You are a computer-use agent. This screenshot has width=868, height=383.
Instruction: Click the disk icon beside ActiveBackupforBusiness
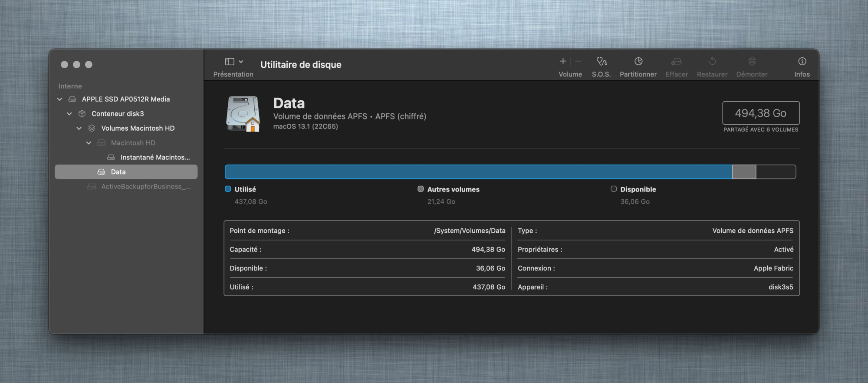pyautogui.click(x=92, y=186)
